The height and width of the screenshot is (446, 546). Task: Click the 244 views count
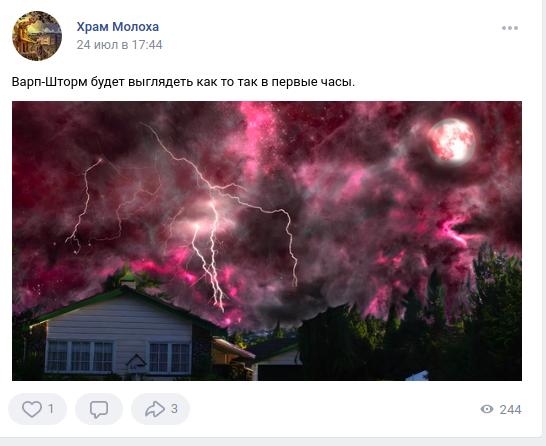pos(510,409)
